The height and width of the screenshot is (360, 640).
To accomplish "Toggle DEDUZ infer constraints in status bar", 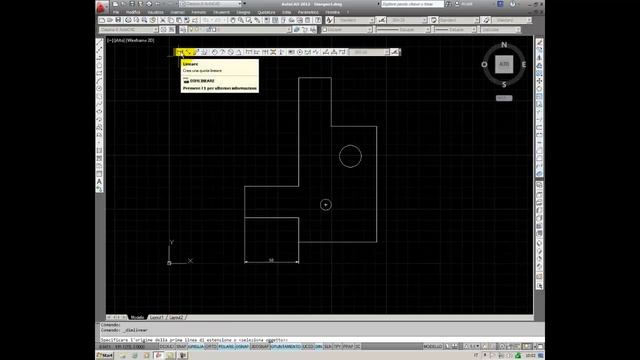I will click(x=166, y=347).
